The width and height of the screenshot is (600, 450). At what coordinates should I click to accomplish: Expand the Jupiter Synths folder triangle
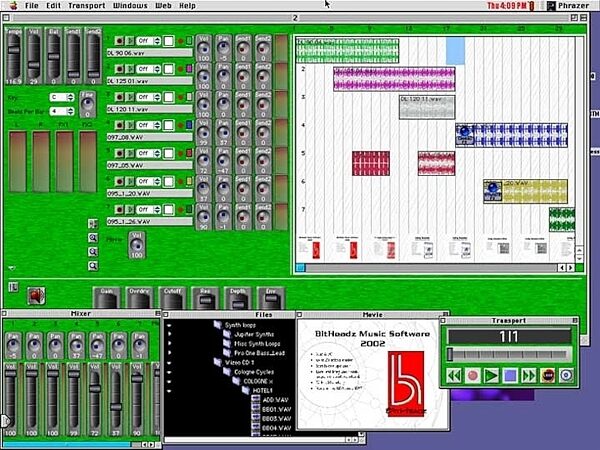(x=169, y=334)
